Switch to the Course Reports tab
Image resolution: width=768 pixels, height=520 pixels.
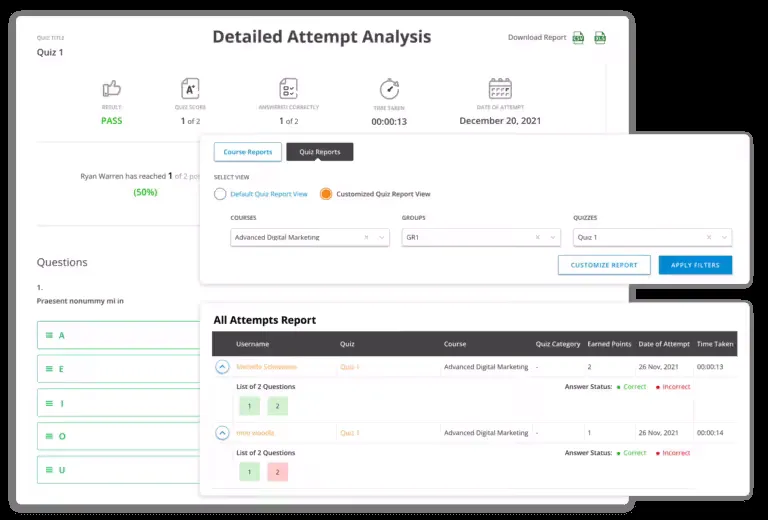(x=248, y=152)
